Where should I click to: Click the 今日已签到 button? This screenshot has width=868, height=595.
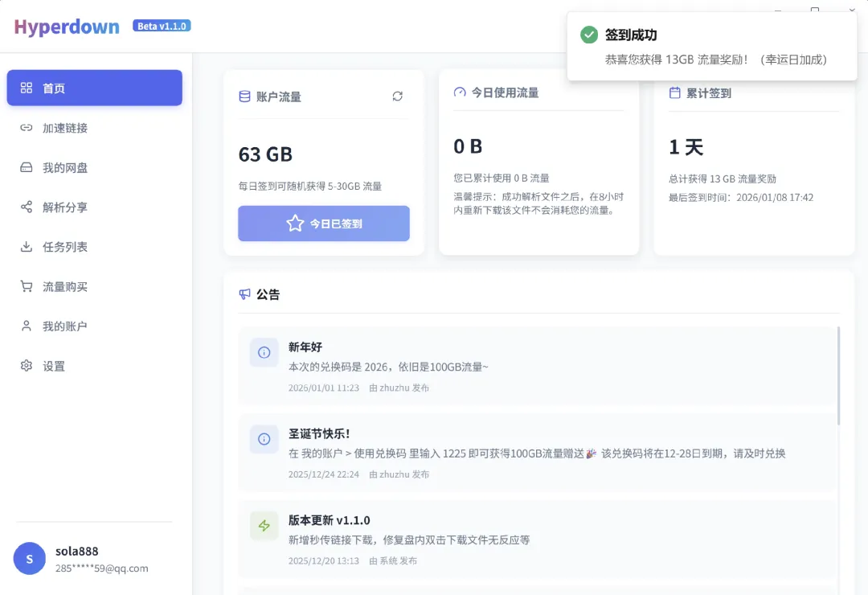(x=324, y=224)
